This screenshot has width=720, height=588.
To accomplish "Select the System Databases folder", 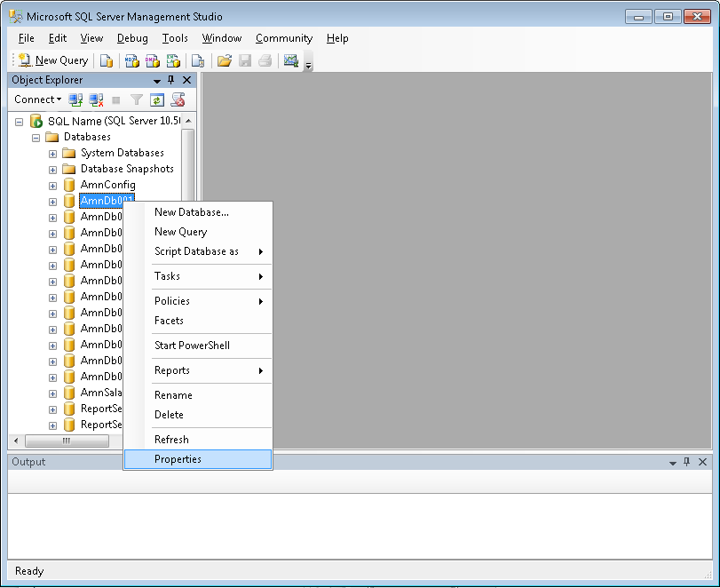I will (x=123, y=153).
